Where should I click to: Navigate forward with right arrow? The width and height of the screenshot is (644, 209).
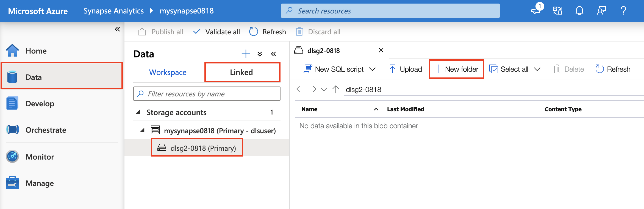312,89
